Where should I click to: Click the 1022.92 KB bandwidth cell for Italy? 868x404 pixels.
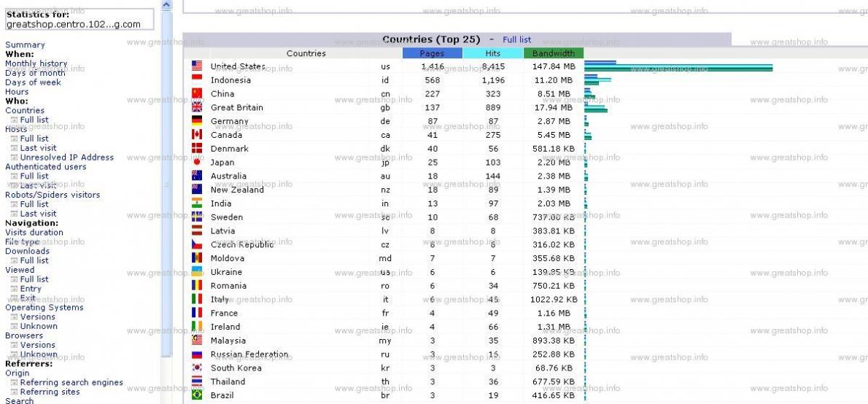[x=554, y=300]
